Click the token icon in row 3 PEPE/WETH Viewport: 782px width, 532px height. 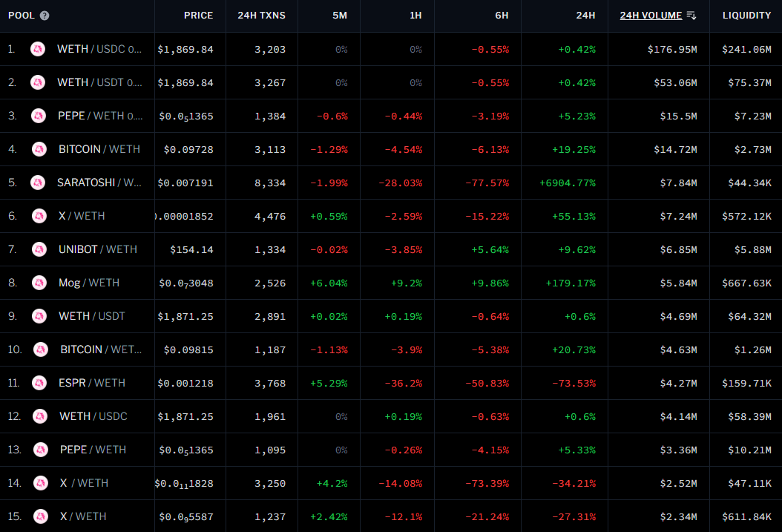point(39,116)
